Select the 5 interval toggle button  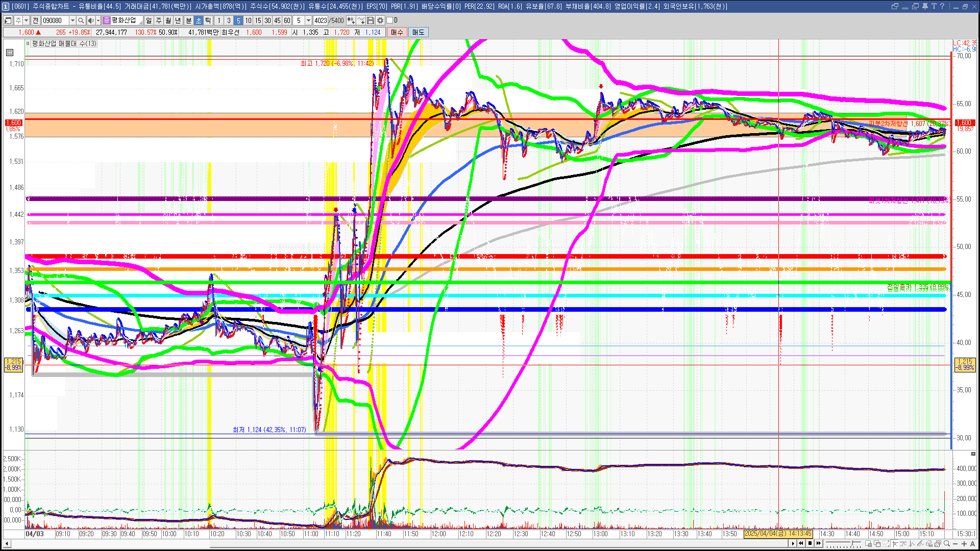pos(238,20)
